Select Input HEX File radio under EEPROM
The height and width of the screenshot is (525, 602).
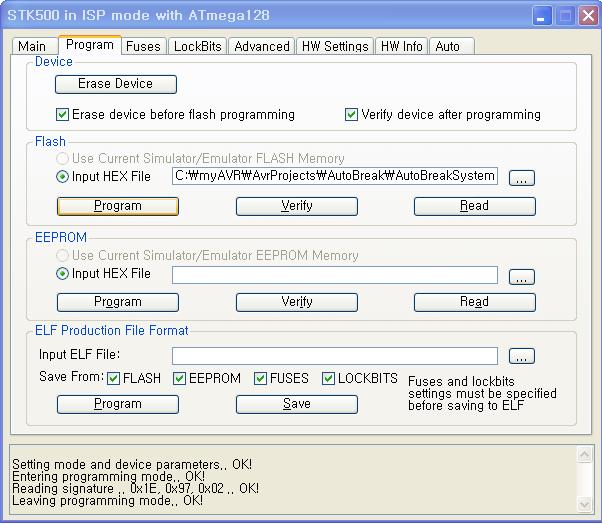[63, 274]
